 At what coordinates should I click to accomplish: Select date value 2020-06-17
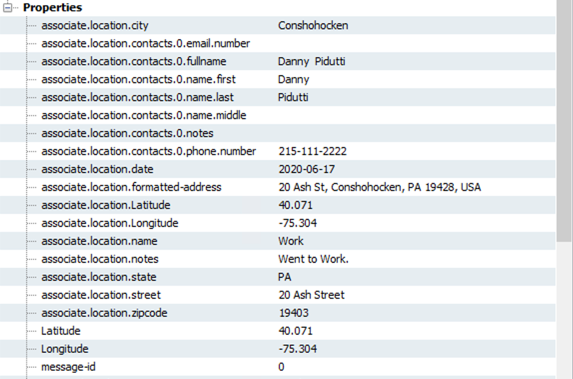(307, 169)
